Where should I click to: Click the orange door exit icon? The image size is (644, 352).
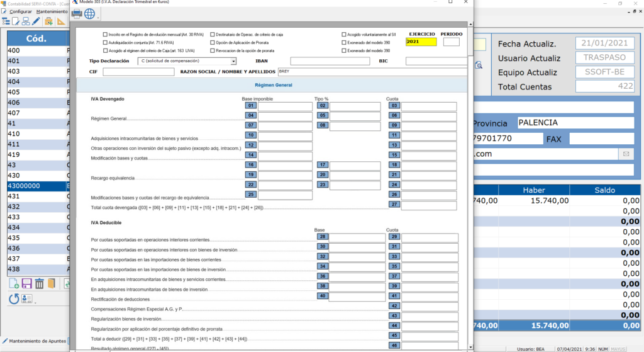coord(52,284)
